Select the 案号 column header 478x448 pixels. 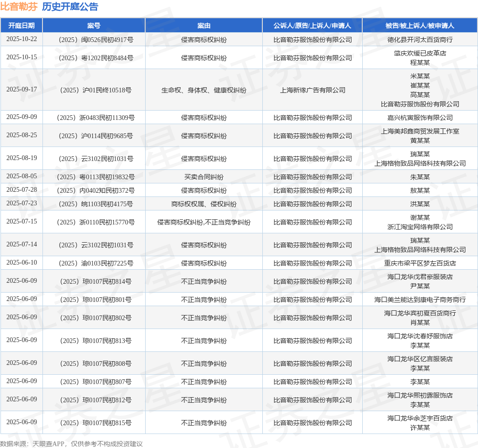93,26
